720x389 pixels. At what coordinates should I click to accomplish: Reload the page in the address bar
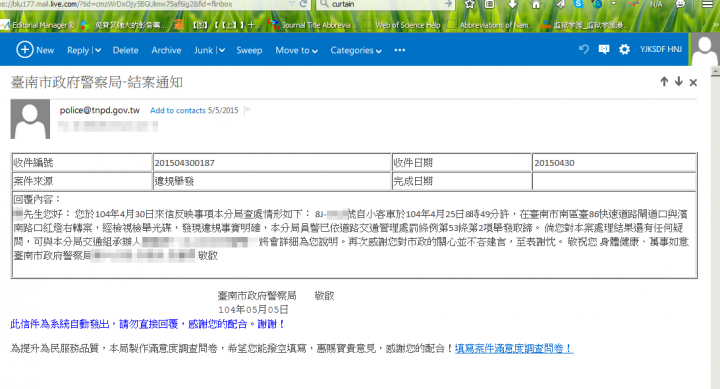[x=304, y=4]
